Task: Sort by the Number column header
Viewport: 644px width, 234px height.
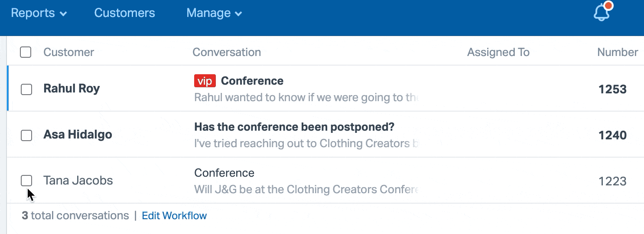Action: click(x=617, y=53)
